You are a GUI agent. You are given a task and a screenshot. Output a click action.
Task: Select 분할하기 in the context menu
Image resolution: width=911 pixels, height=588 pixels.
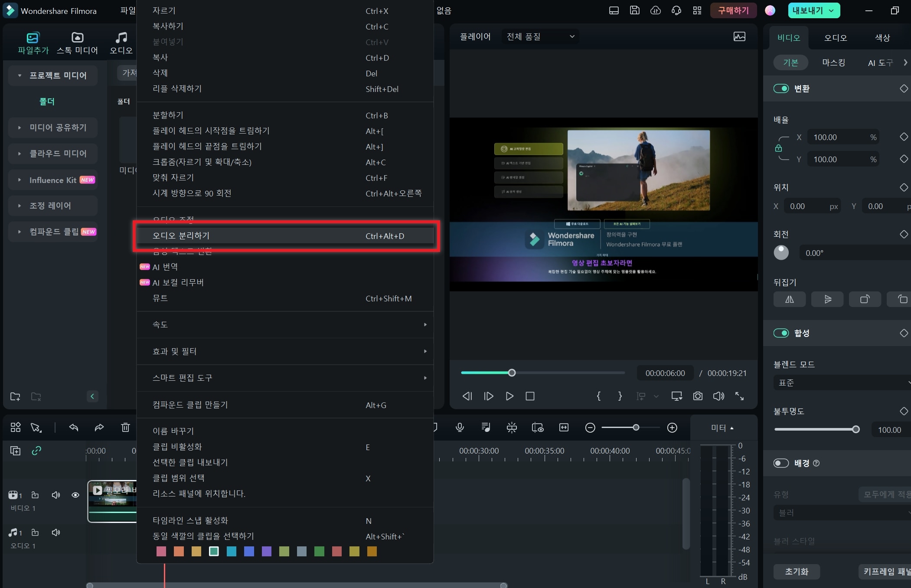[x=285, y=115]
